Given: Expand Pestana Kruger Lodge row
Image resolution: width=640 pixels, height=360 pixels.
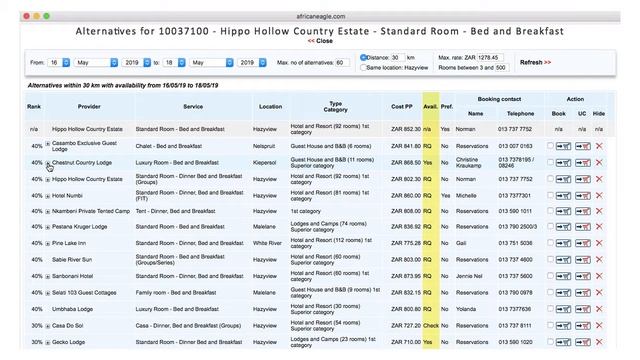Looking at the screenshot, I should pos(48,227).
